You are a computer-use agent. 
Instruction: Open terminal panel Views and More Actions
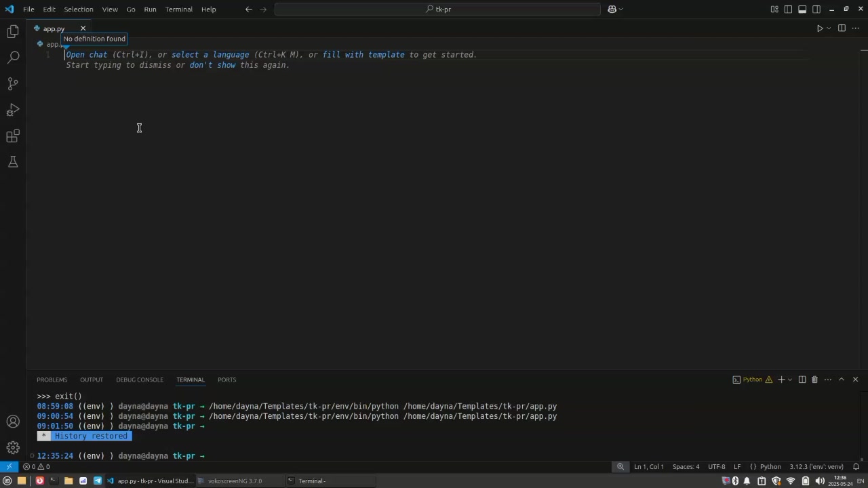[x=828, y=380]
